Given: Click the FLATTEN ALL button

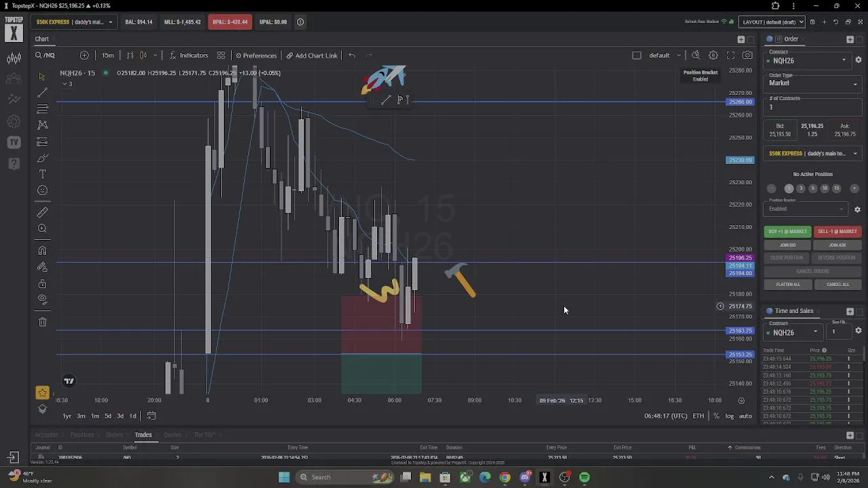Looking at the screenshot, I should tap(787, 285).
